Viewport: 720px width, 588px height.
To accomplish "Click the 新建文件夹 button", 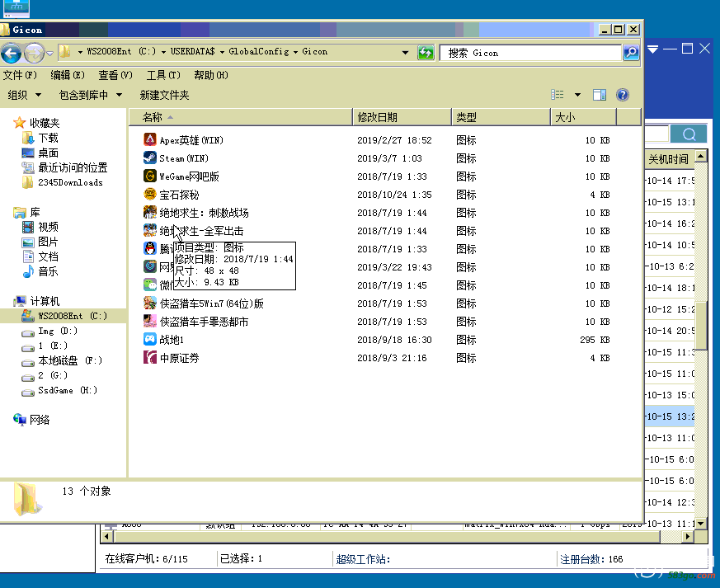I will pyautogui.click(x=164, y=95).
